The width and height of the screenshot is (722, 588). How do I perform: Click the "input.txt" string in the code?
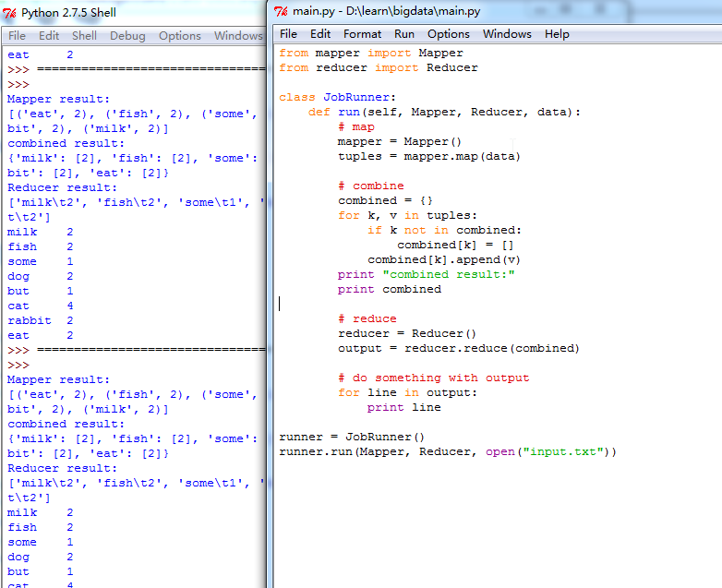click(x=563, y=451)
